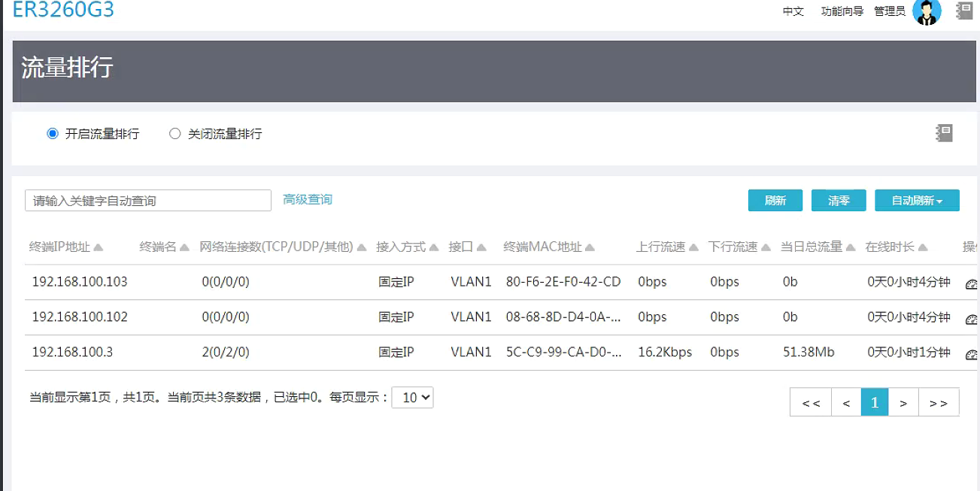The image size is (980, 491).
Task: Click the 功能向导 menu item
Action: 842,11
